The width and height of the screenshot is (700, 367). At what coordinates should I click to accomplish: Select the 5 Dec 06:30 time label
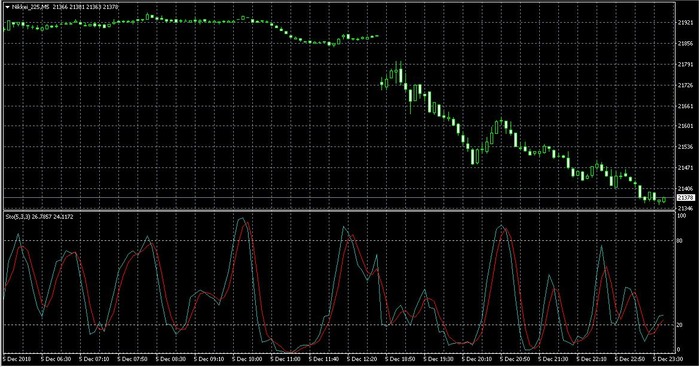coord(56,359)
